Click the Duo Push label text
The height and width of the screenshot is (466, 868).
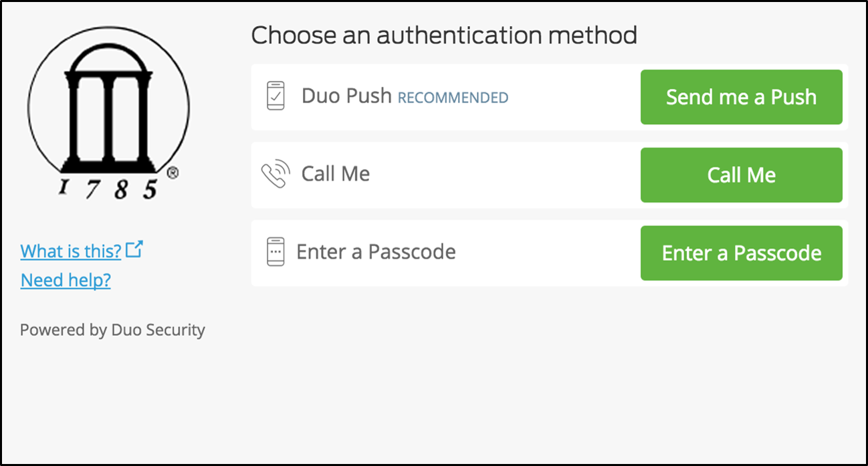click(x=346, y=96)
